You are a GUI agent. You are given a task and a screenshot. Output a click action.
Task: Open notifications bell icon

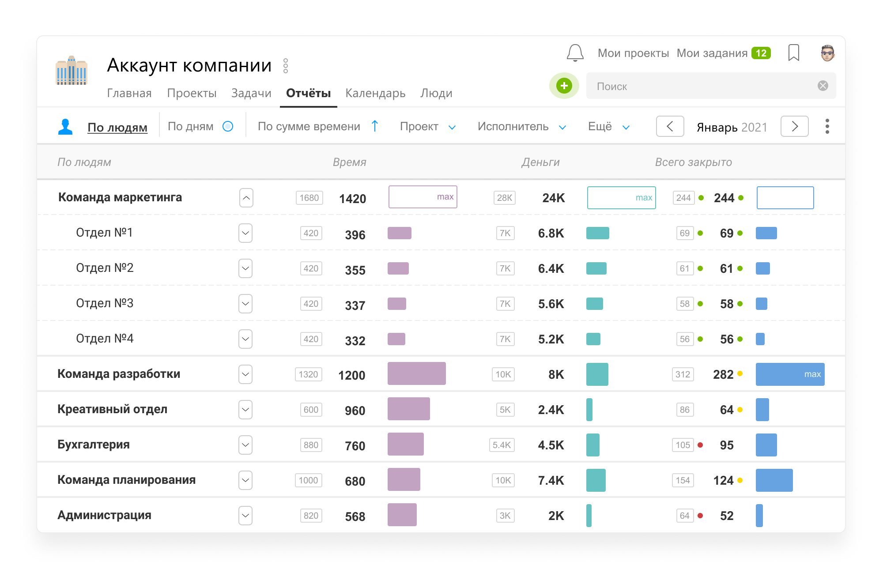click(x=575, y=53)
